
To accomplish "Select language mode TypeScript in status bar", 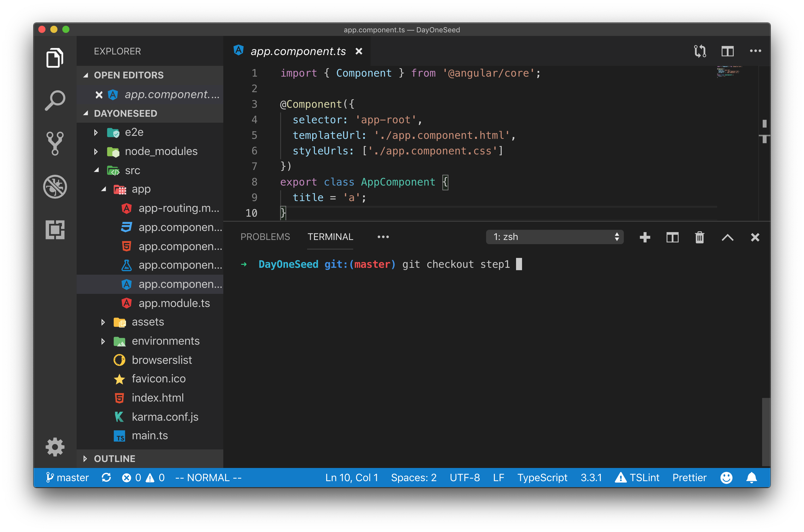I will [x=542, y=478].
